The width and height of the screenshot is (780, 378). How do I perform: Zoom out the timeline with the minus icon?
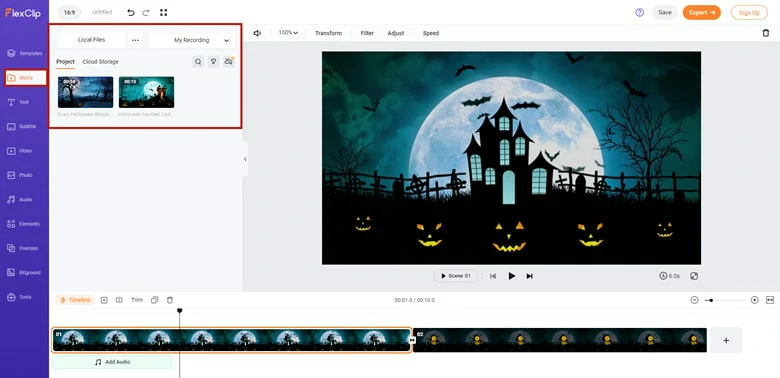694,300
